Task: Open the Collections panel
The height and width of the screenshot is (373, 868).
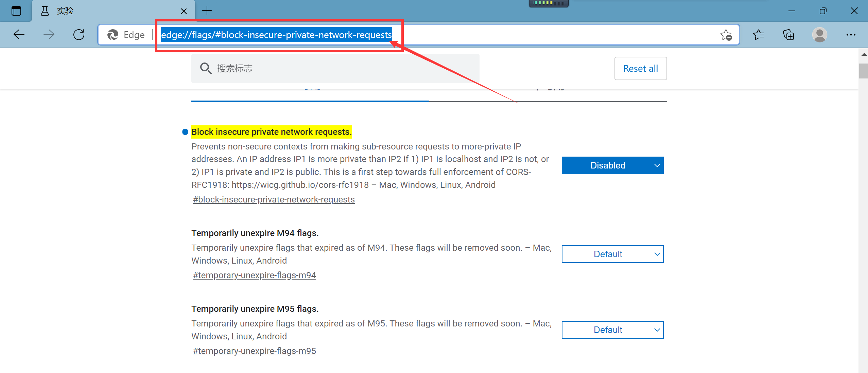Action: (x=788, y=35)
